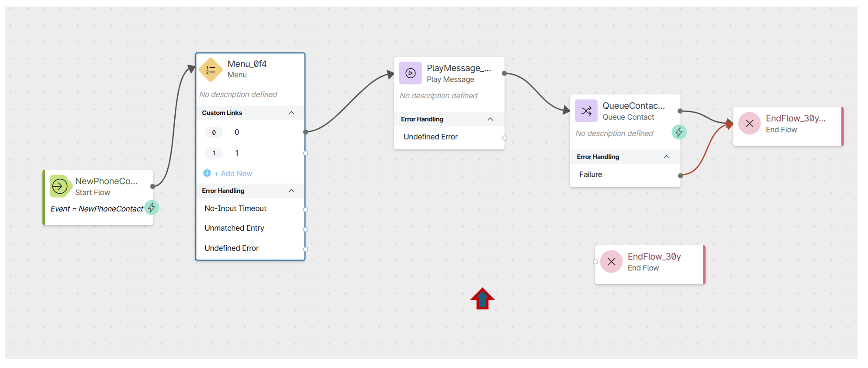The width and height of the screenshot is (868, 368).
Task: Collapse Error Handling in Play Message node
Action: click(x=490, y=119)
